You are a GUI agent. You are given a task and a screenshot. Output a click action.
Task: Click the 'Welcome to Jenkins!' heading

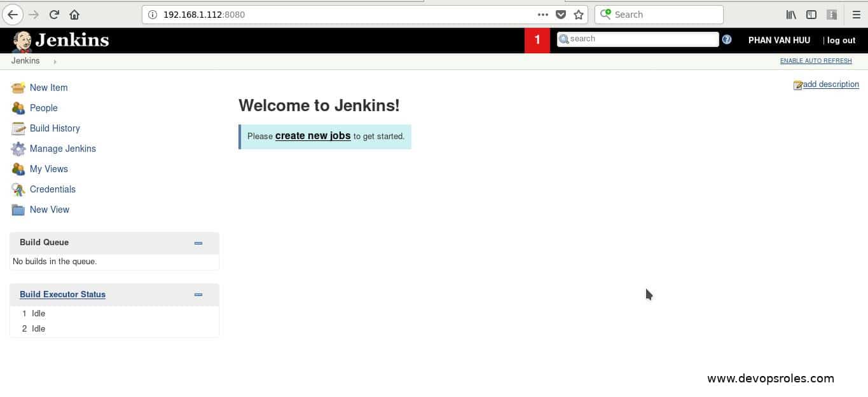click(x=319, y=105)
